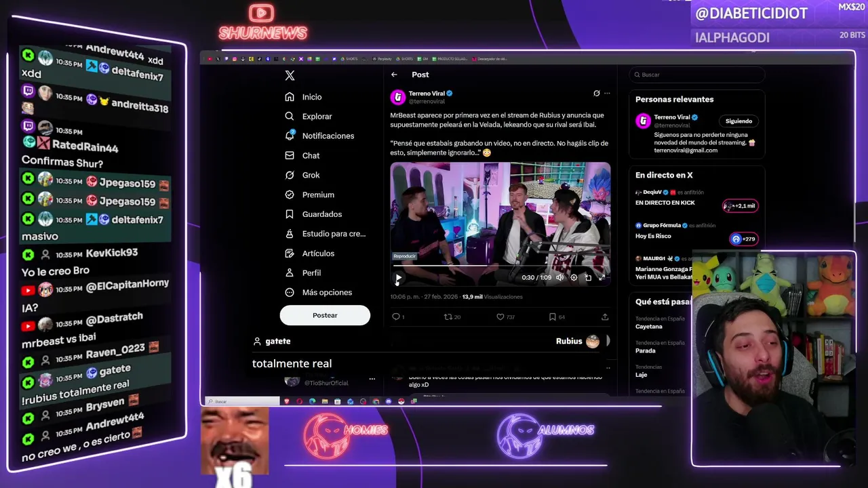The image size is (868, 488).
Task: Open the Cayetana trending topic
Action: 649,327
